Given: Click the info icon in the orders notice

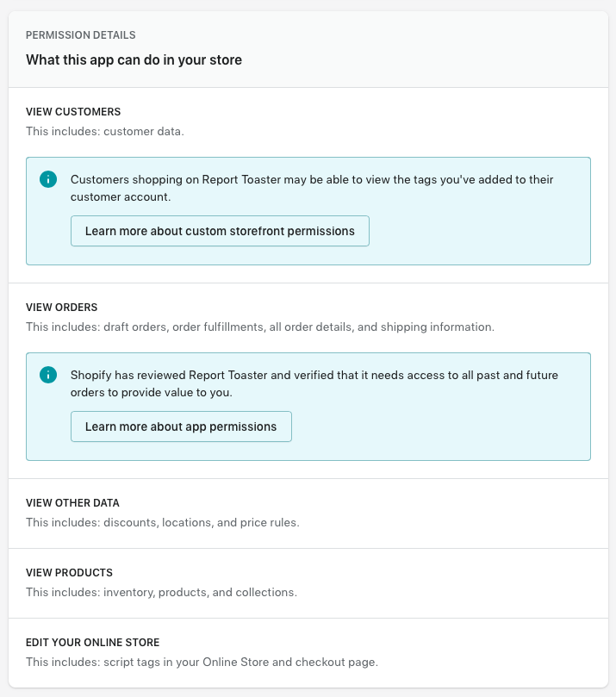Looking at the screenshot, I should tap(48, 375).
